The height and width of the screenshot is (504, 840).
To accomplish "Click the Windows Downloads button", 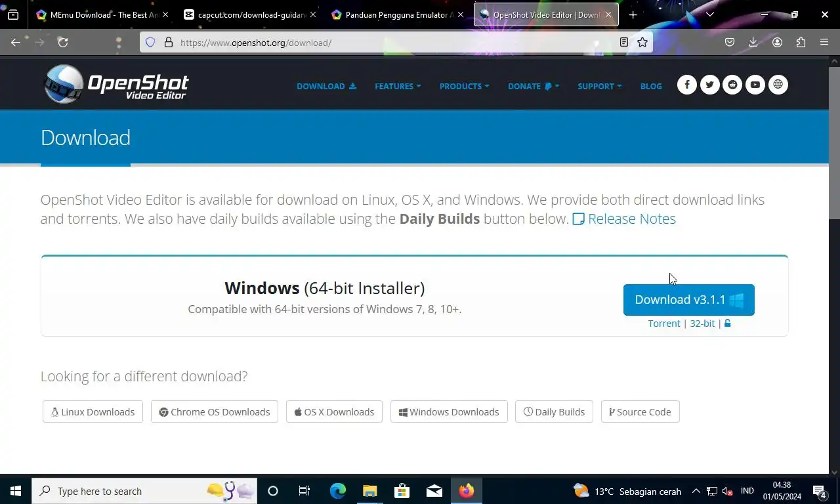I will tap(449, 411).
